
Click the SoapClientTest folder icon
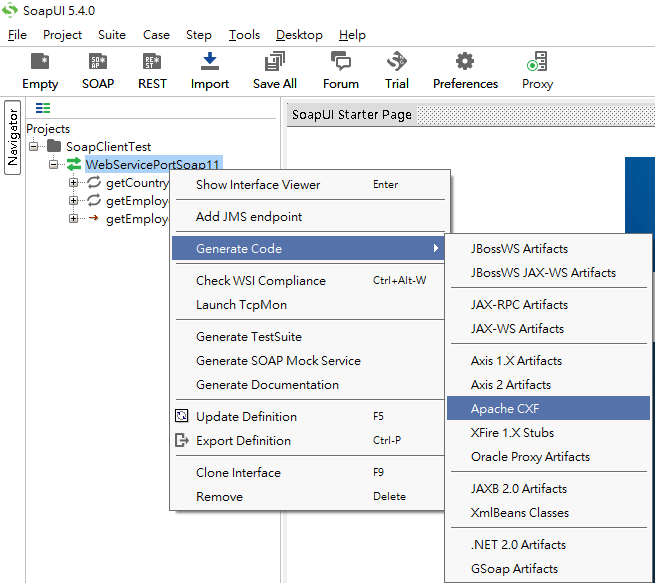tap(54, 146)
